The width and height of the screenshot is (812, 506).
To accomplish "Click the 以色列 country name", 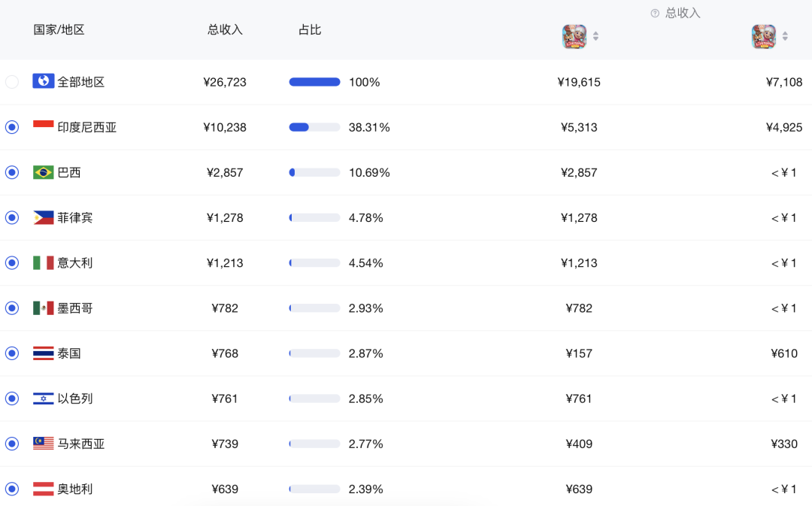I will pyautogui.click(x=75, y=398).
